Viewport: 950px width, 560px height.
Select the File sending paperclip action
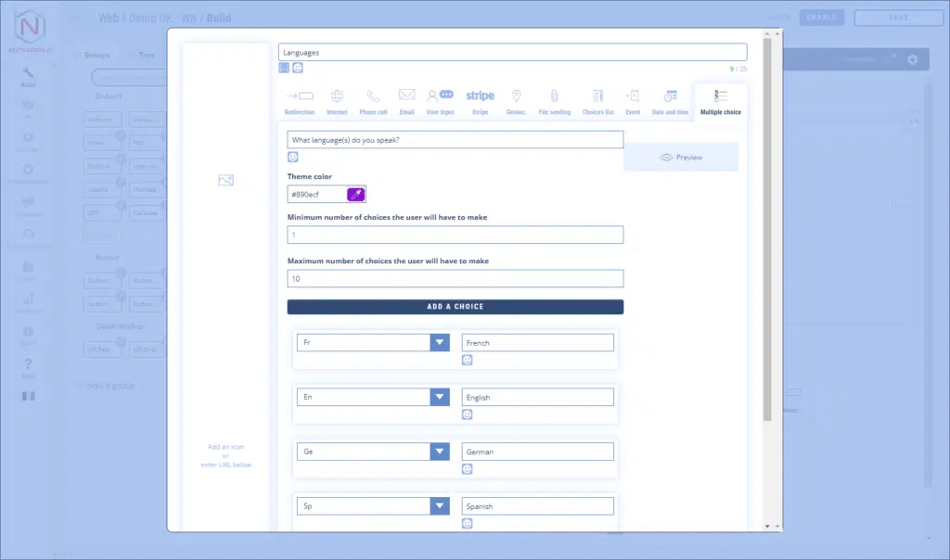(554, 100)
